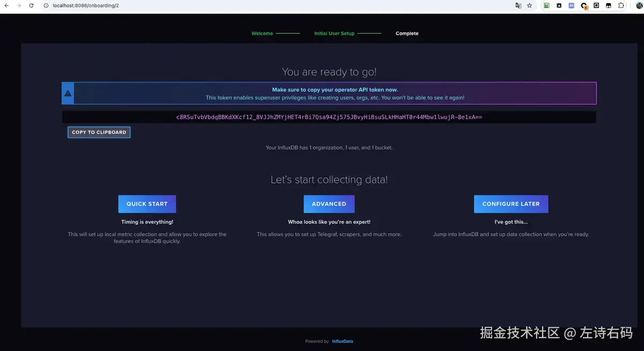
Task: Open the translate page icon
Action: [x=518, y=5]
